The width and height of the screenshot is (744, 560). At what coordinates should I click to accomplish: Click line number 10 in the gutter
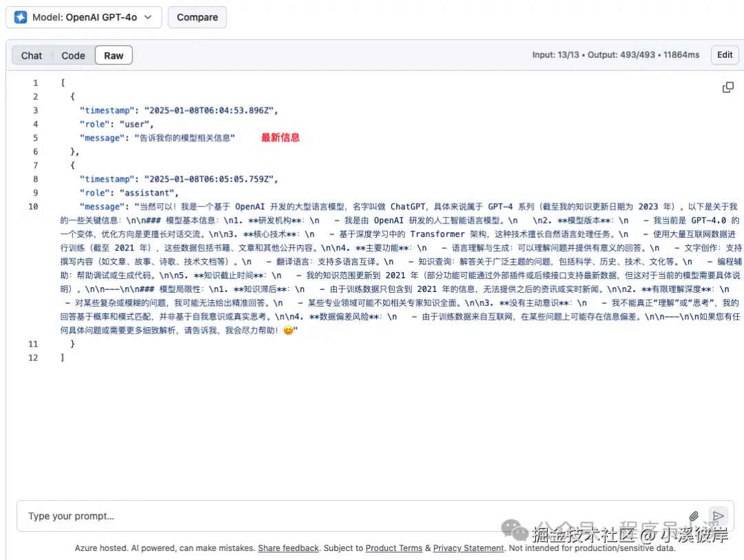[x=33, y=207]
